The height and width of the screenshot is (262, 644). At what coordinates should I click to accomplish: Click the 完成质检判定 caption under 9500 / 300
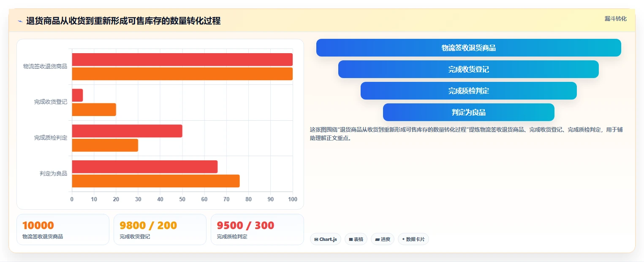point(232,237)
